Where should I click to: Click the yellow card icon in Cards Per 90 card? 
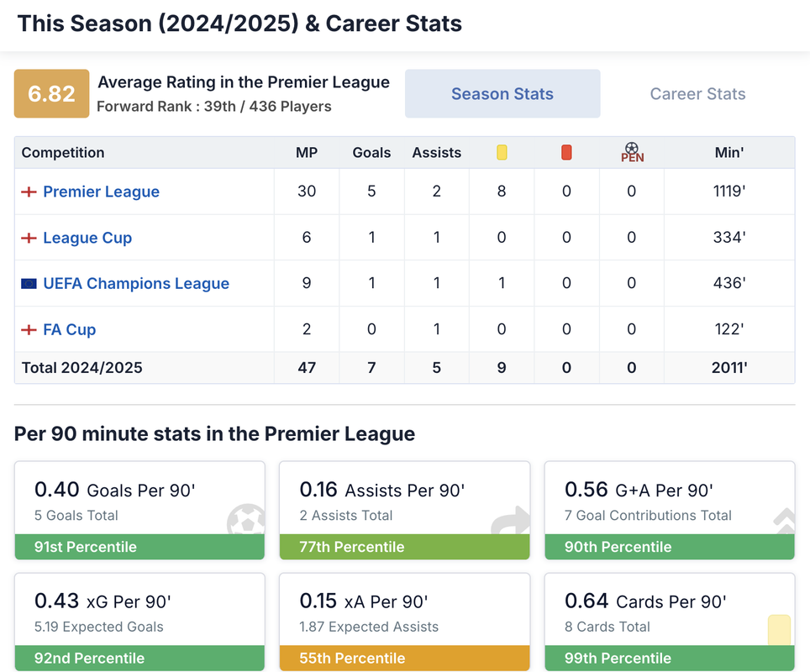tap(779, 630)
